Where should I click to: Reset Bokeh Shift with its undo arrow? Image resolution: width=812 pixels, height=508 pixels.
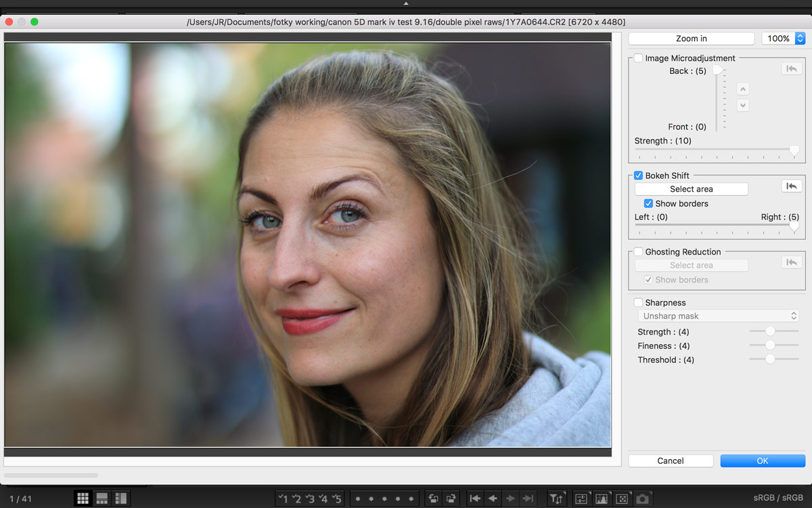pyautogui.click(x=791, y=186)
